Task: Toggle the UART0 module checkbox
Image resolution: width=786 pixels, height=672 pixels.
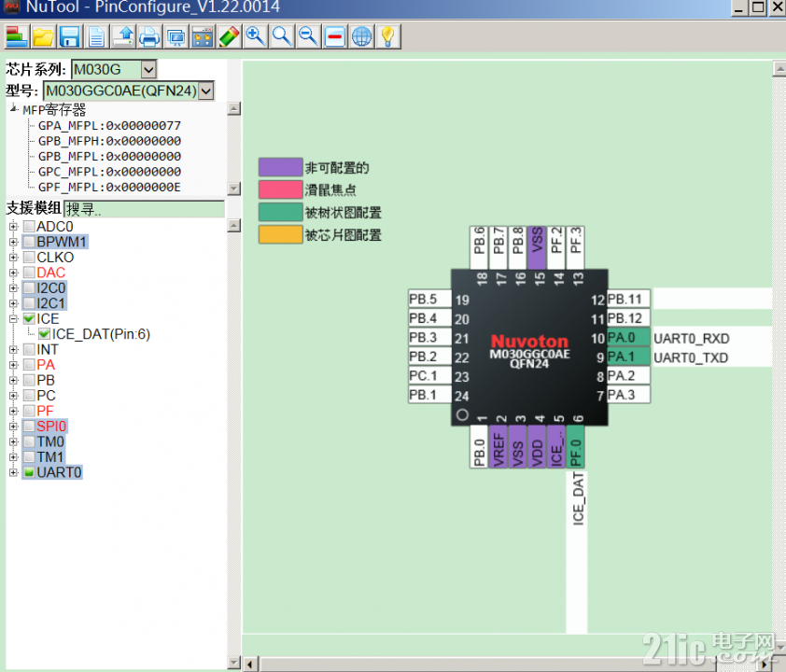Action: point(29,472)
